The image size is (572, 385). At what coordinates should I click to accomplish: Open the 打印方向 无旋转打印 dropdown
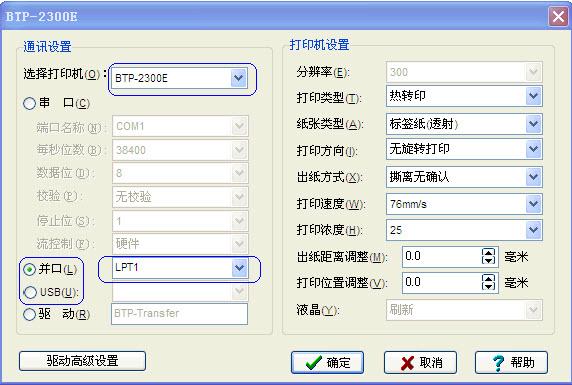pos(533,149)
